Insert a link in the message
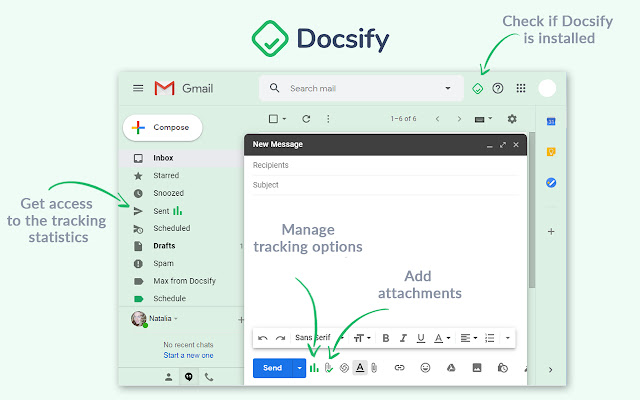 pyautogui.click(x=399, y=368)
